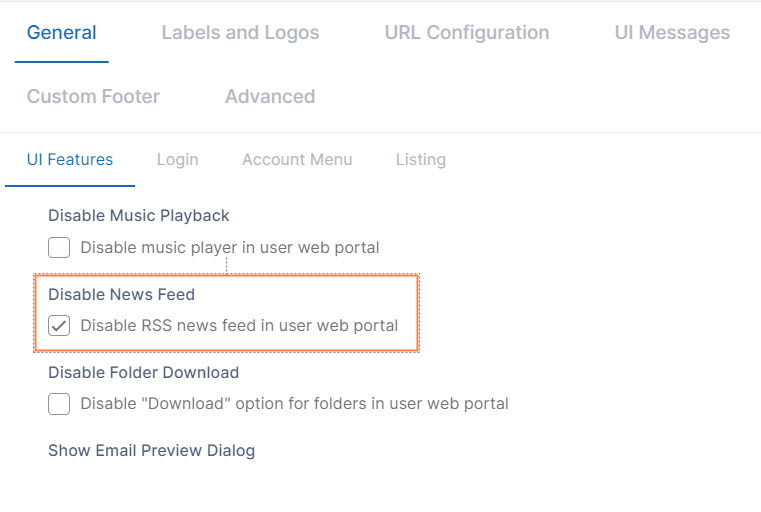Viewport: 761px width, 512px height.
Task: Click the 'Disable music player in user web portal' text
Action: 230,247
